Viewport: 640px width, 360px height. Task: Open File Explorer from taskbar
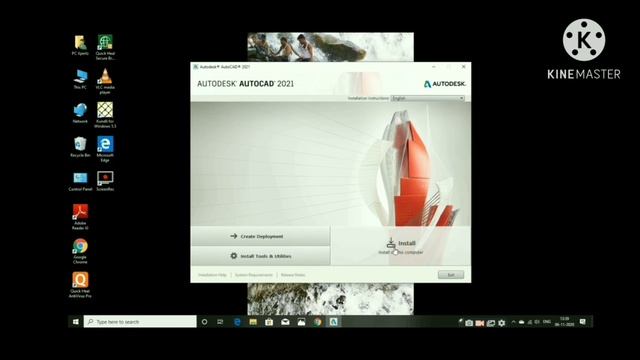tap(253, 322)
